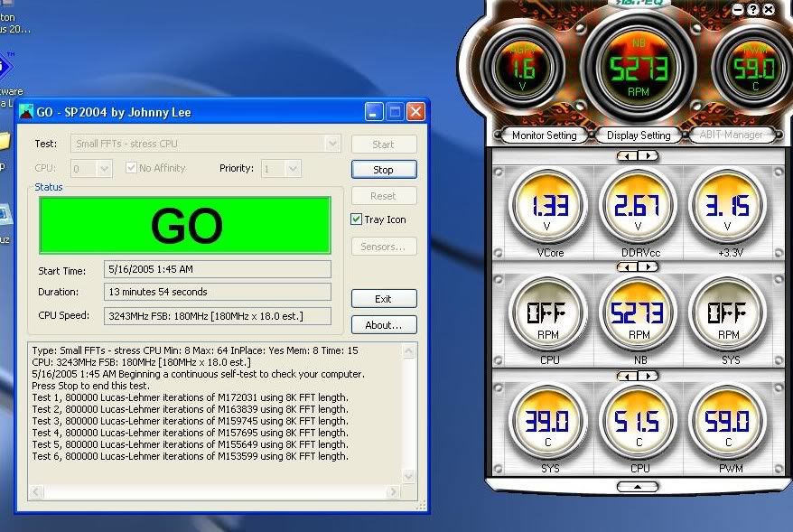Open the Monitor Setting tab
The image size is (793, 532).
(544, 135)
